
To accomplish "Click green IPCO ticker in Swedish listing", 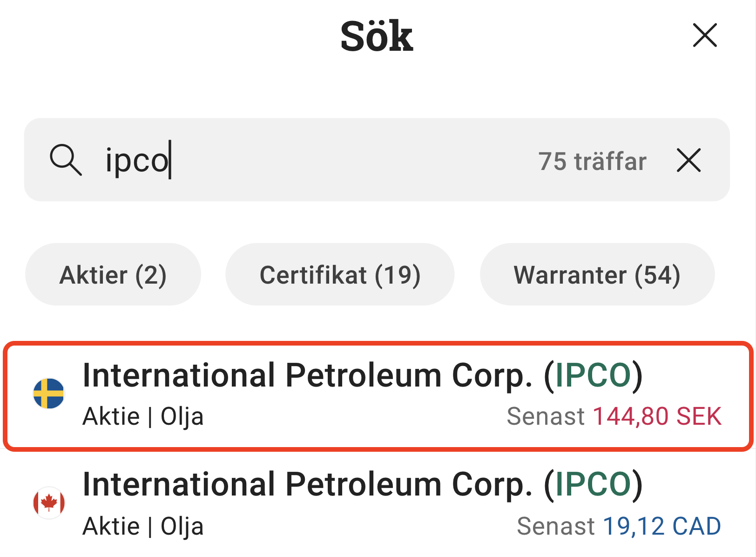I will (x=593, y=375).
